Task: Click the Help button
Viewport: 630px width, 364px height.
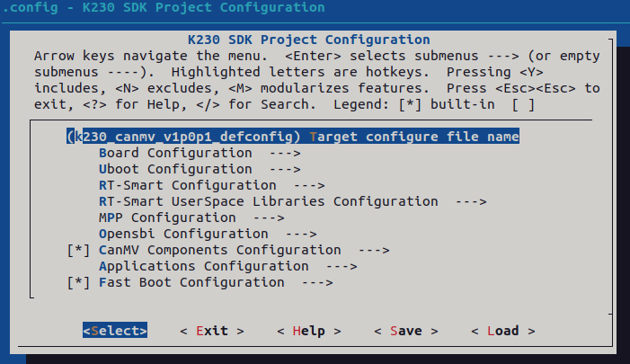Action: (308, 331)
